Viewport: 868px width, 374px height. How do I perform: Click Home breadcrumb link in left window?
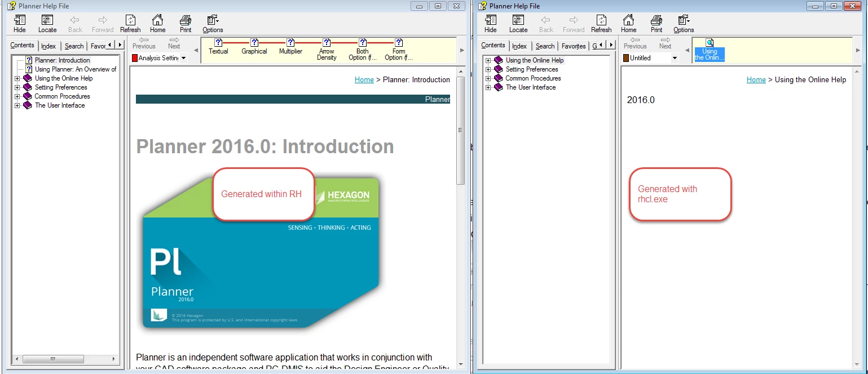(364, 79)
